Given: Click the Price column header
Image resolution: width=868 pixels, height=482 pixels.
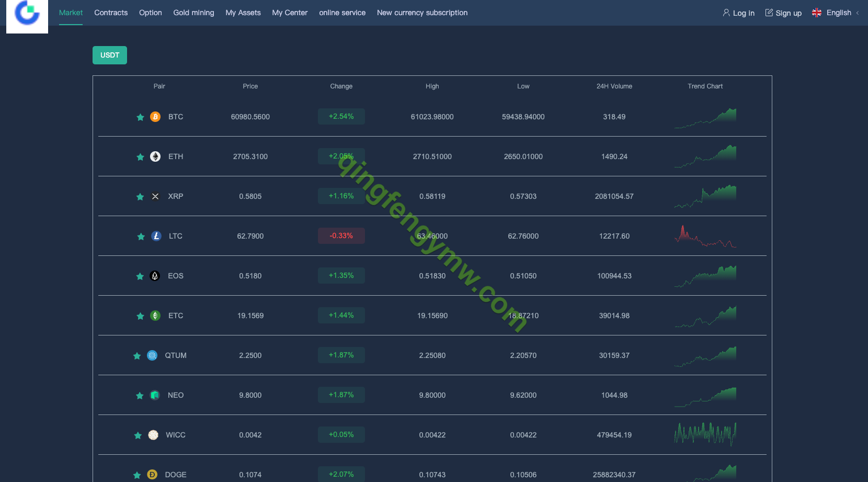Looking at the screenshot, I should pos(250,86).
